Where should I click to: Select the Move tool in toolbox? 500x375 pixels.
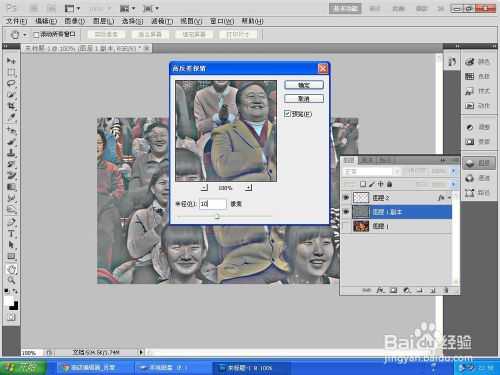(x=11, y=61)
